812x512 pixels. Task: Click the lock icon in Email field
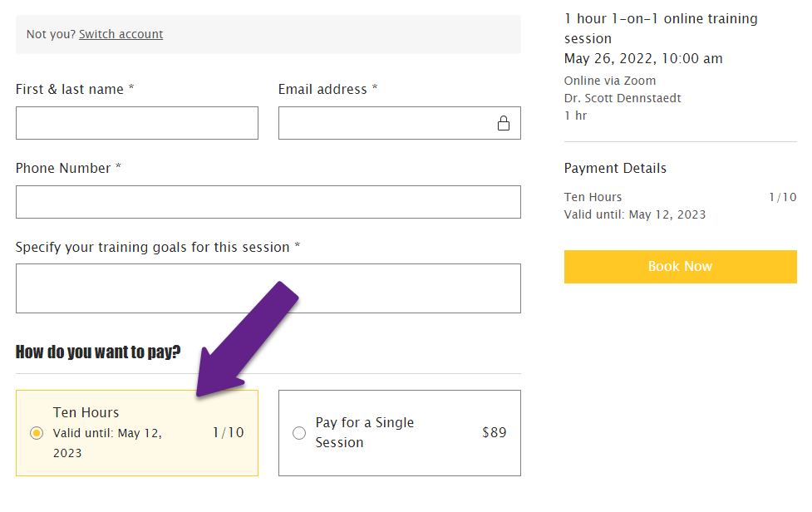coord(504,123)
